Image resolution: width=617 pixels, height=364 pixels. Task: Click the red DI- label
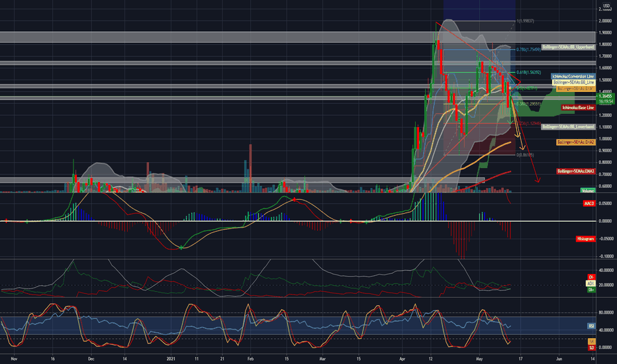tap(591, 277)
